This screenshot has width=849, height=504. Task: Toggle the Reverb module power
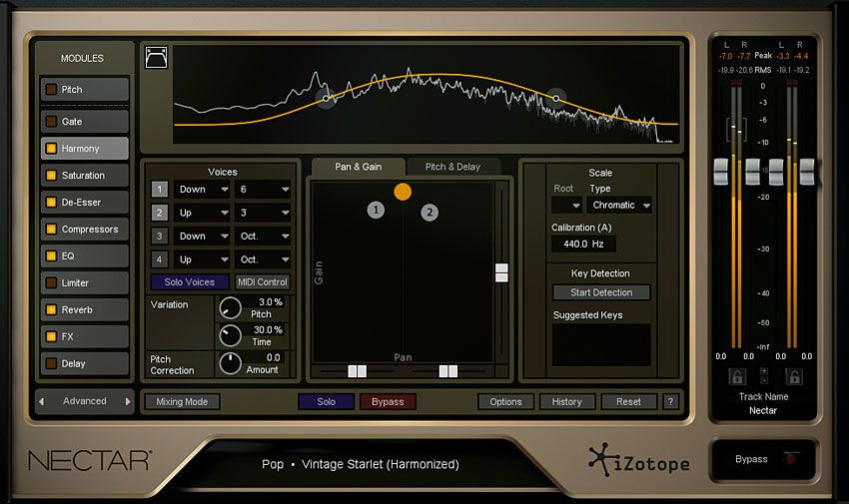coord(51,309)
